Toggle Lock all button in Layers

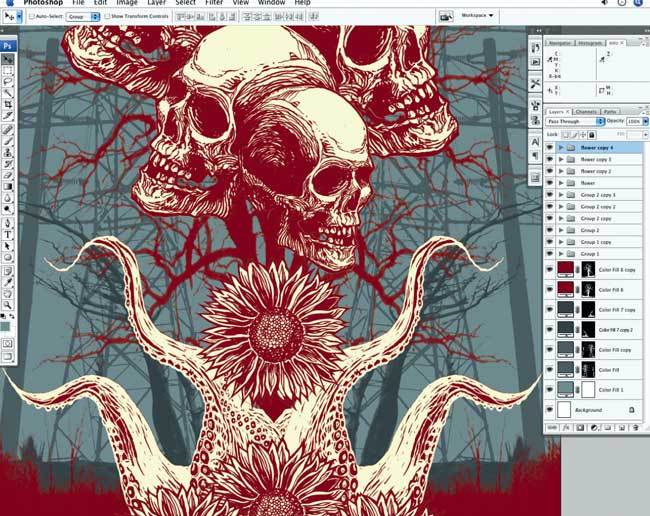click(592, 135)
